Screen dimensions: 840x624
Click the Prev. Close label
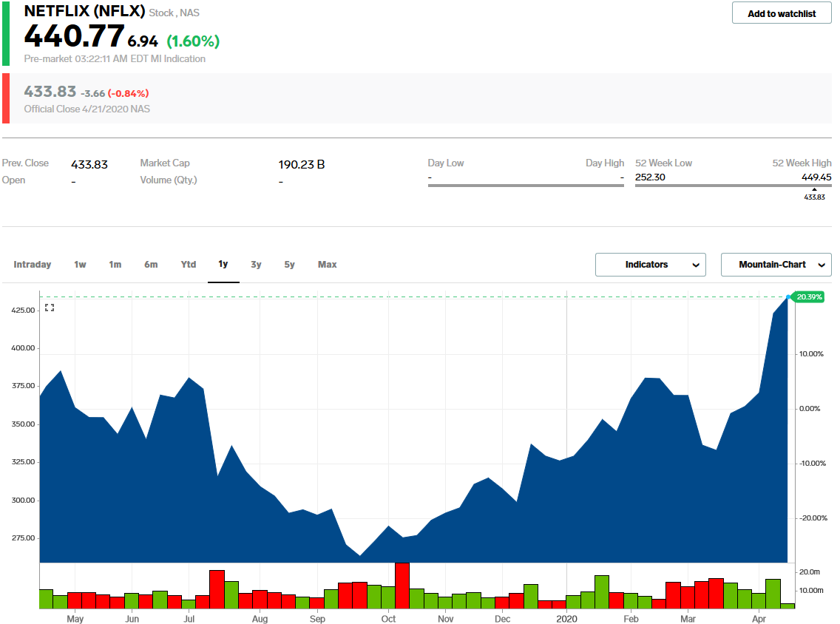(25, 163)
